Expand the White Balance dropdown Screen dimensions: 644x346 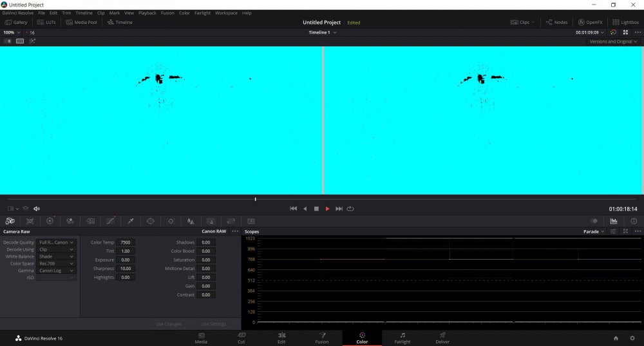click(56, 256)
